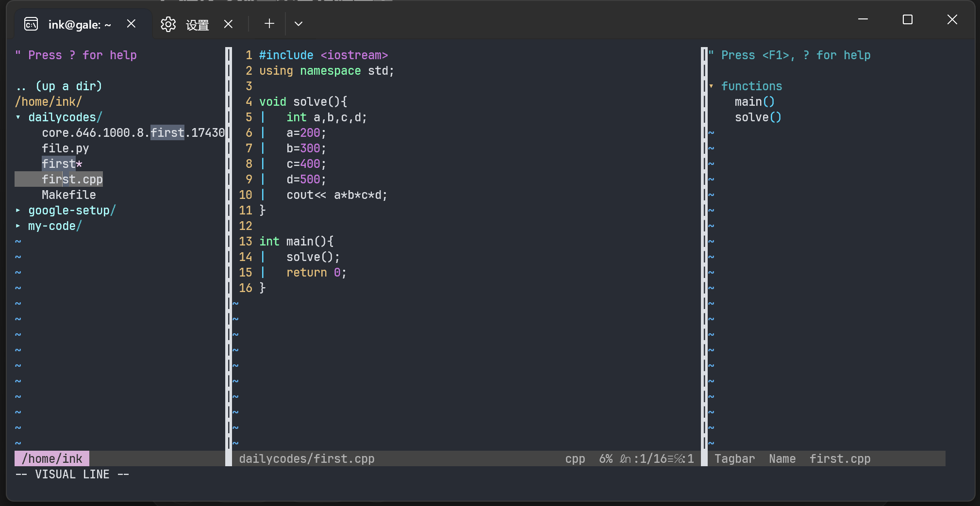
Task: Click the 6% position indicator
Action: [x=606, y=459]
